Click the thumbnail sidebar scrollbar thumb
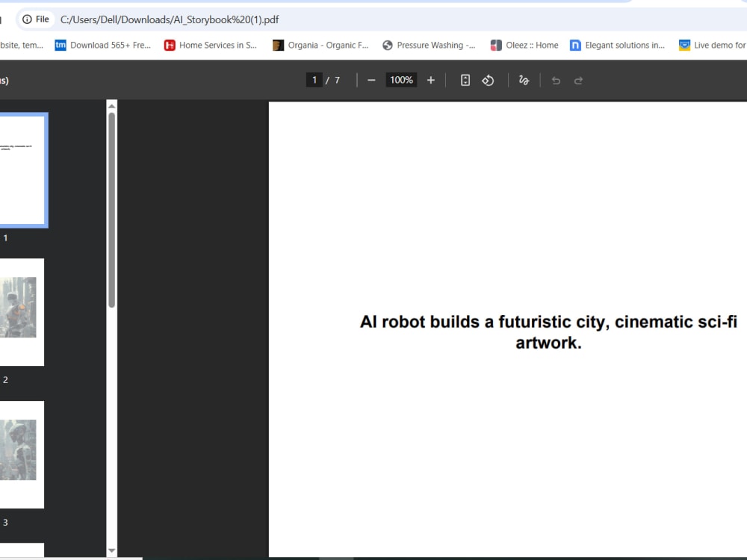Viewport: 747px width, 560px height. pos(111,210)
